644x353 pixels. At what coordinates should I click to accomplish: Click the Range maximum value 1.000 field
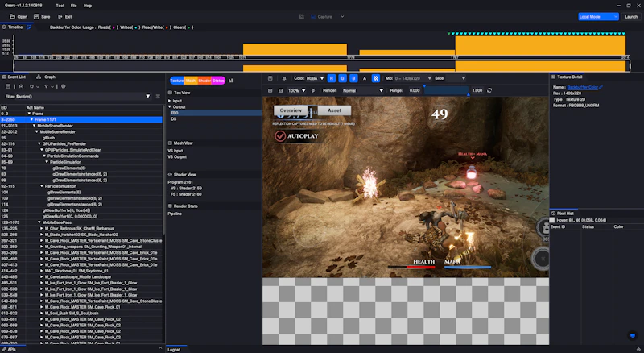[x=477, y=90]
